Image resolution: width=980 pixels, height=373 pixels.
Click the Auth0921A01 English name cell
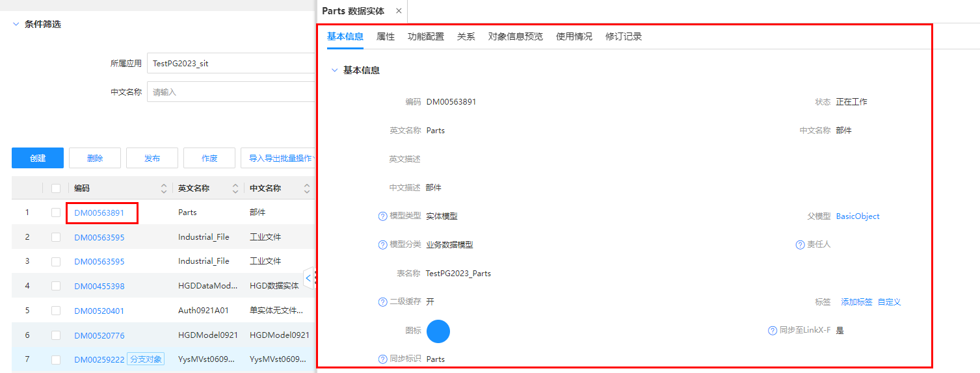tap(203, 311)
